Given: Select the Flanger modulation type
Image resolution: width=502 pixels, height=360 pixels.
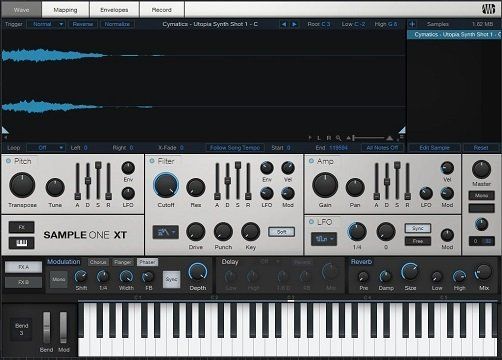Looking at the screenshot, I should click(123, 262).
